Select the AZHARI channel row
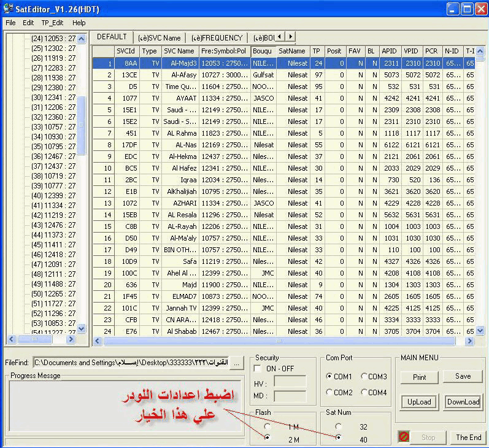Image resolution: width=489 pixels, height=448 pixels. [284, 203]
